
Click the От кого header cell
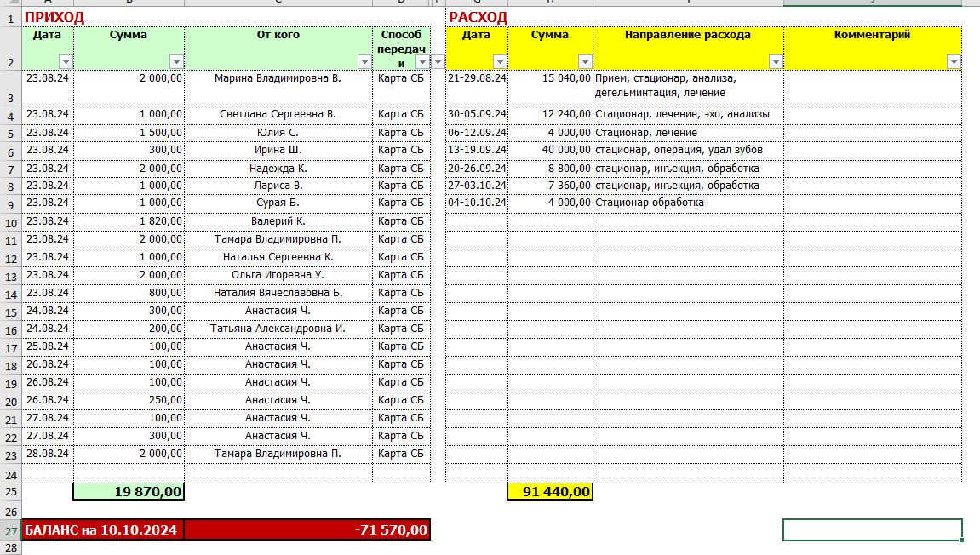point(278,49)
